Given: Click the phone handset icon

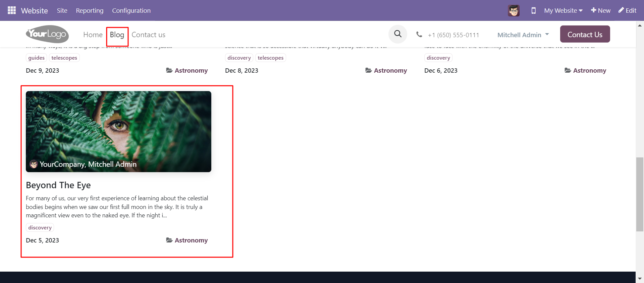Looking at the screenshot, I should click(x=419, y=34).
